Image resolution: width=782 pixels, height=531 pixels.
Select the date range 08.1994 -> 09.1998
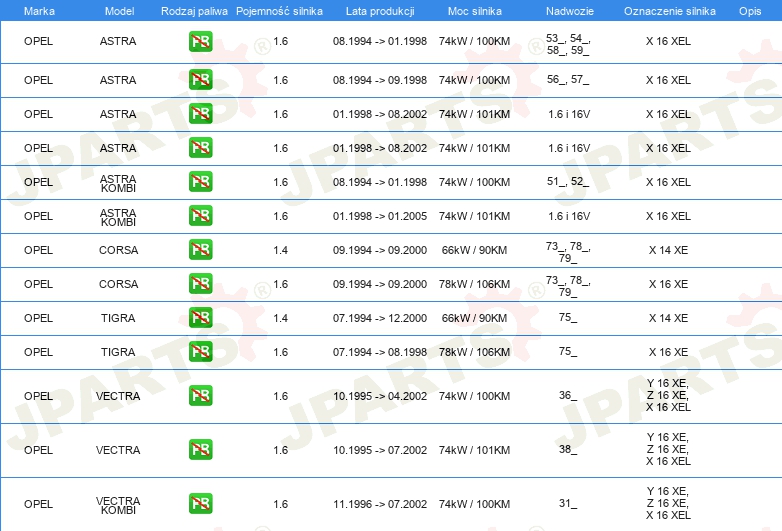(x=380, y=80)
